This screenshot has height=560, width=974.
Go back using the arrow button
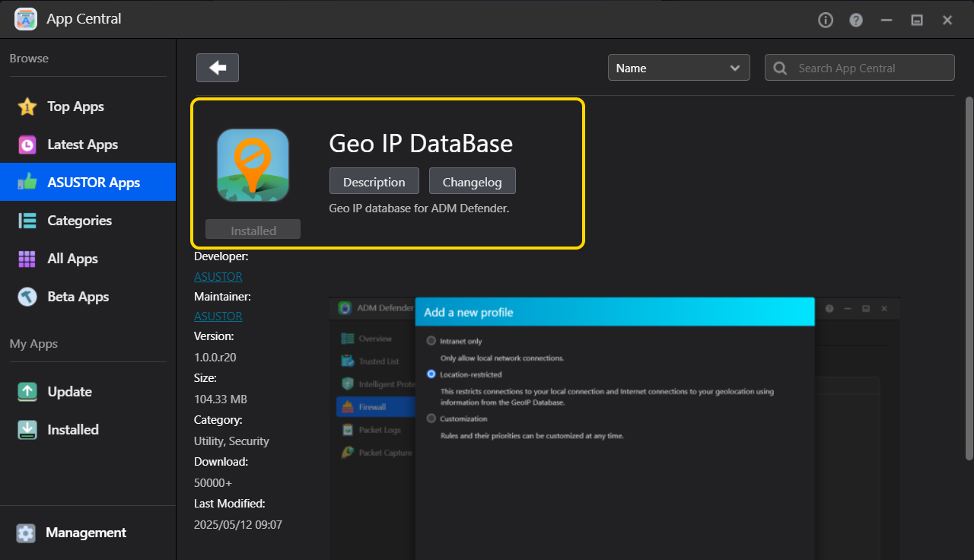pos(218,68)
